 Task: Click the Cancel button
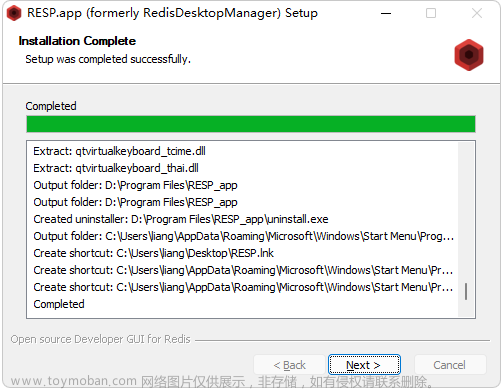click(450, 365)
